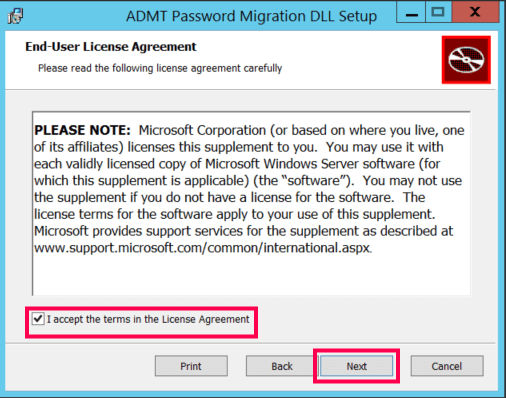Image resolution: width=506 pixels, height=398 pixels.
Task: Maximize the setup window
Action: [438, 12]
